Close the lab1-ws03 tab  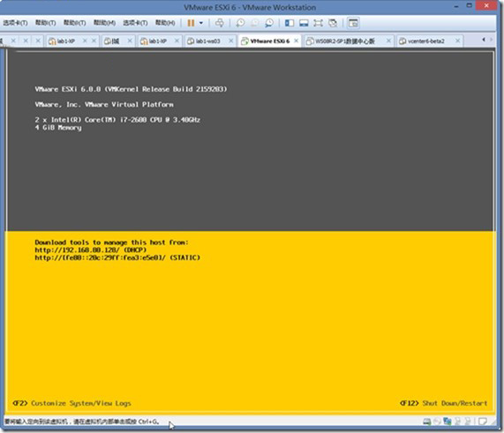tap(230, 41)
